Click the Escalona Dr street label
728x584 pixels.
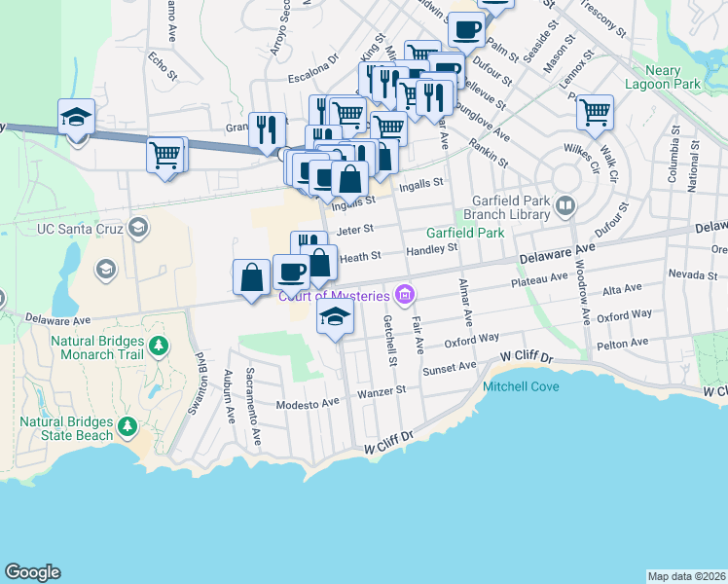(x=313, y=69)
